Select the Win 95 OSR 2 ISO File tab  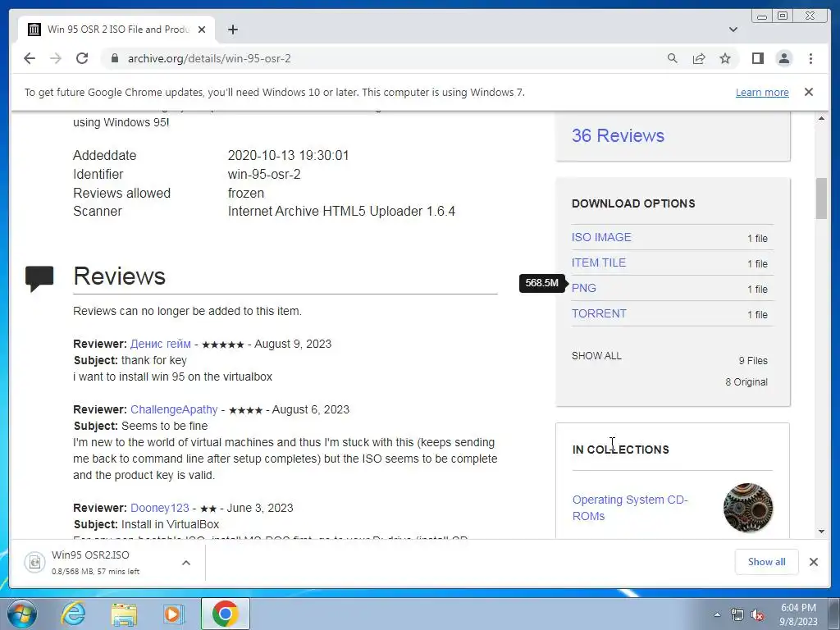click(x=116, y=30)
